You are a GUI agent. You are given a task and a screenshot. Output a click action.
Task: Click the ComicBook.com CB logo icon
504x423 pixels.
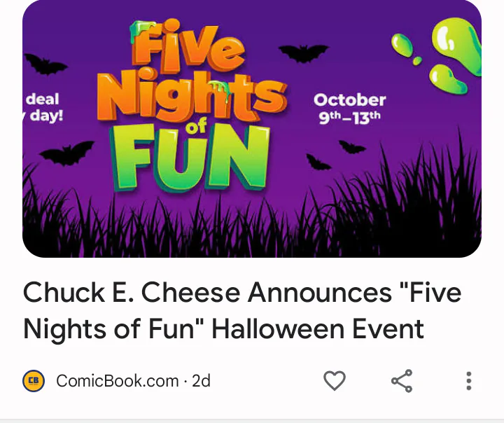[34, 381]
